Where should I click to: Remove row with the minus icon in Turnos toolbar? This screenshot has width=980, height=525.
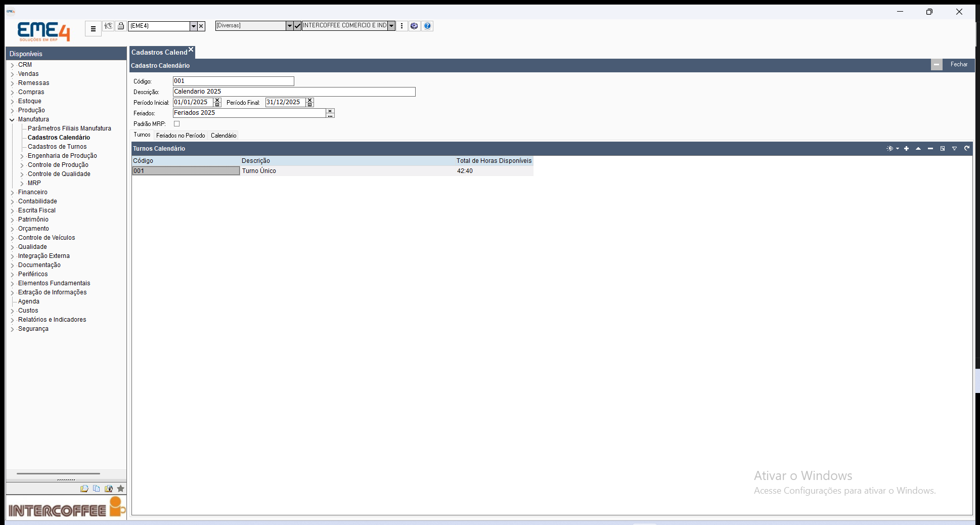pyautogui.click(x=930, y=149)
